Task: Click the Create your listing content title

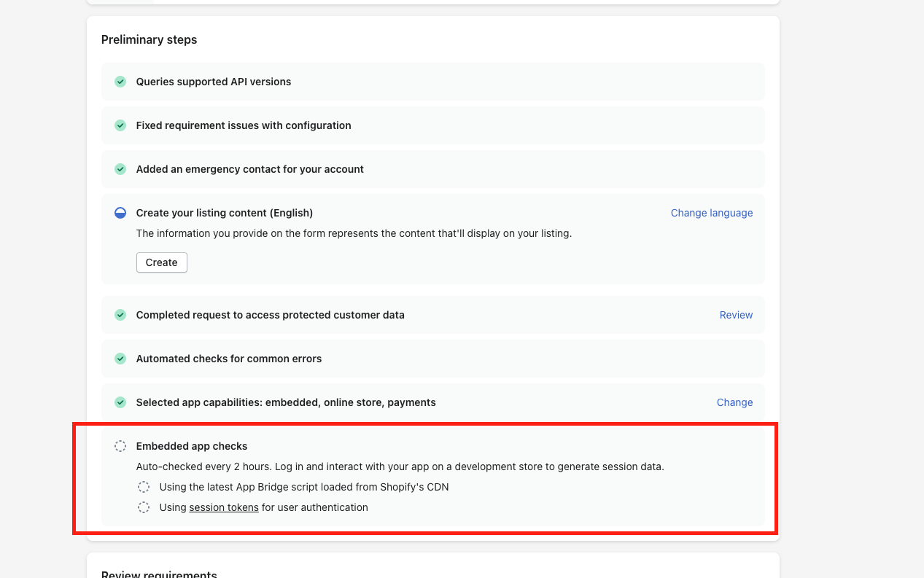Action: click(225, 213)
